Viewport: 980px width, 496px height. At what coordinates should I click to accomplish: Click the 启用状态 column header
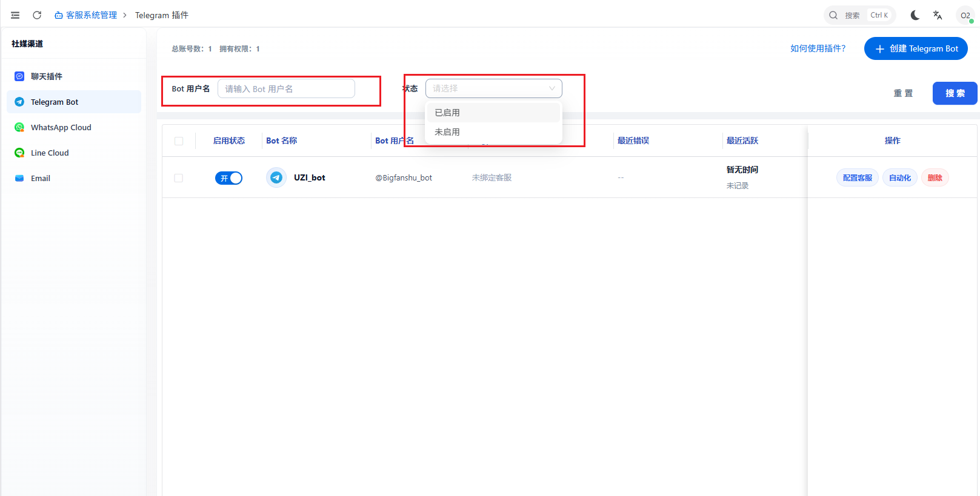(x=229, y=141)
